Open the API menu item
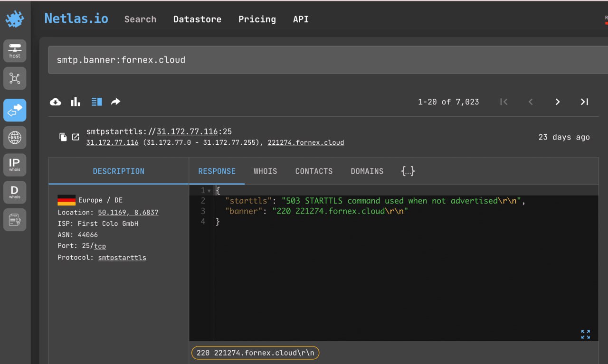The image size is (608, 364). 301,19
